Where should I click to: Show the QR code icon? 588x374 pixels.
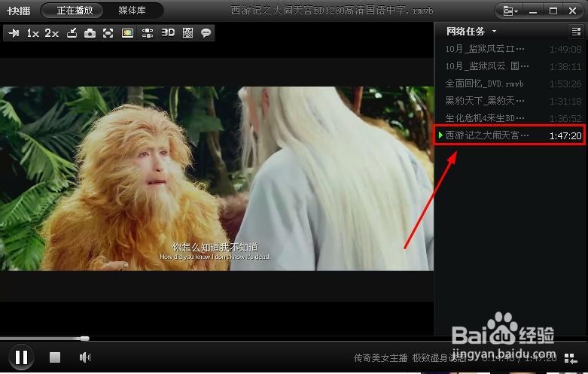point(187,33)
